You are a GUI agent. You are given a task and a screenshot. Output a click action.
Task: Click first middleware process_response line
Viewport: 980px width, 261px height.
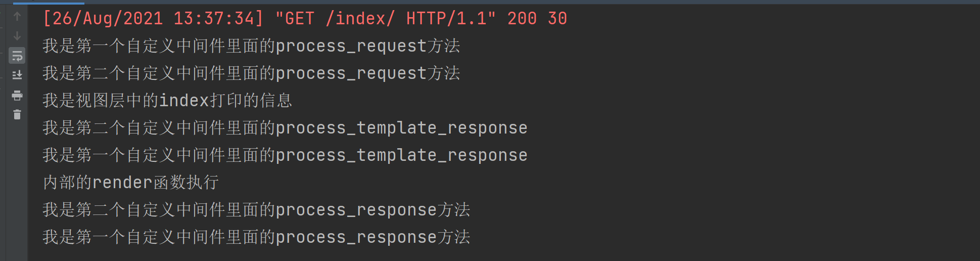(x=256, y=237)
